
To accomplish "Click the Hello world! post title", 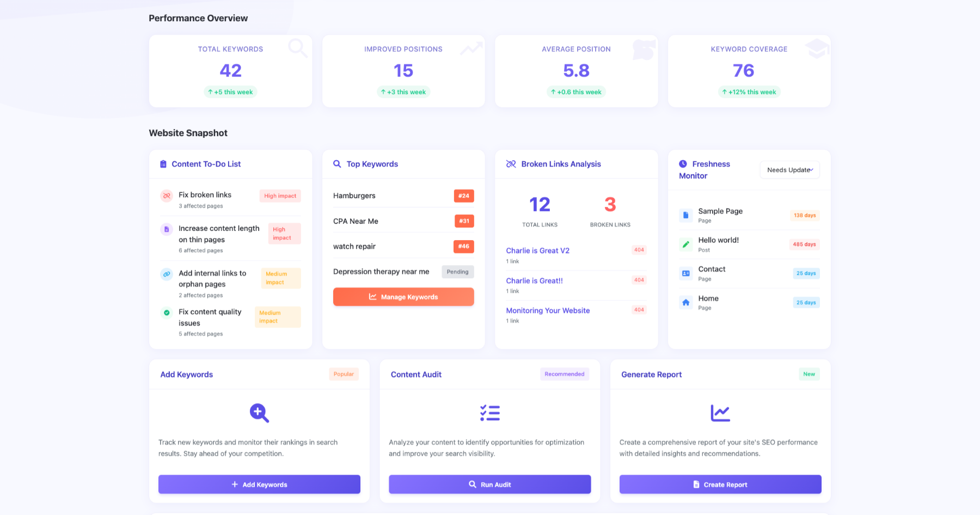I will coord(719,240).
